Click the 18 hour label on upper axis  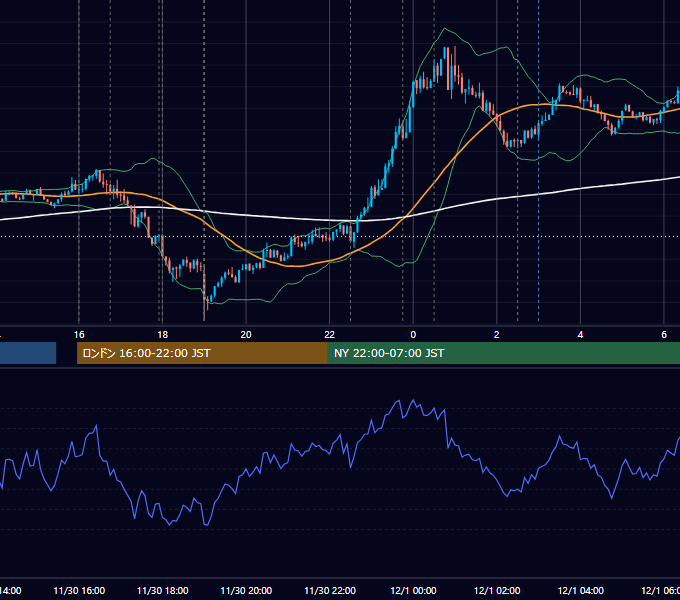pos(163,335)
